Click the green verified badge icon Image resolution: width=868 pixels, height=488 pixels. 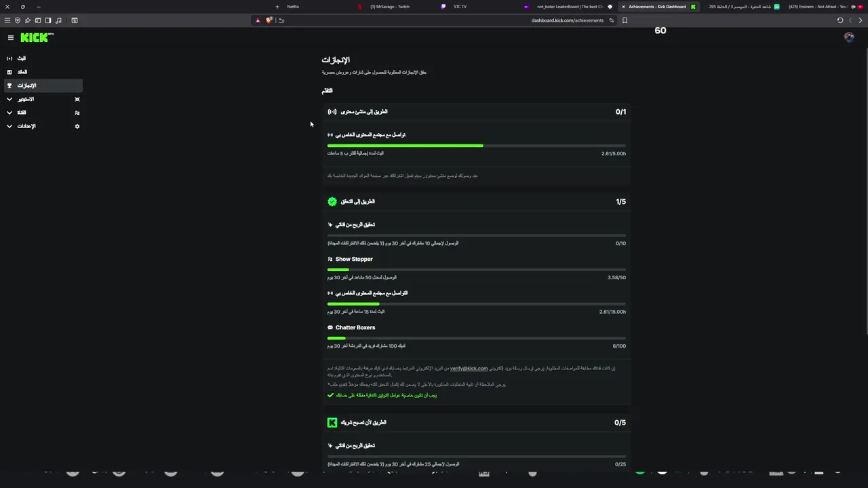tap(332, 201)
